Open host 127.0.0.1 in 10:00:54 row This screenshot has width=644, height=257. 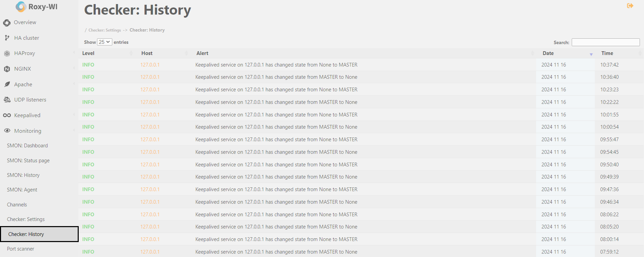[x=150, y=127]
